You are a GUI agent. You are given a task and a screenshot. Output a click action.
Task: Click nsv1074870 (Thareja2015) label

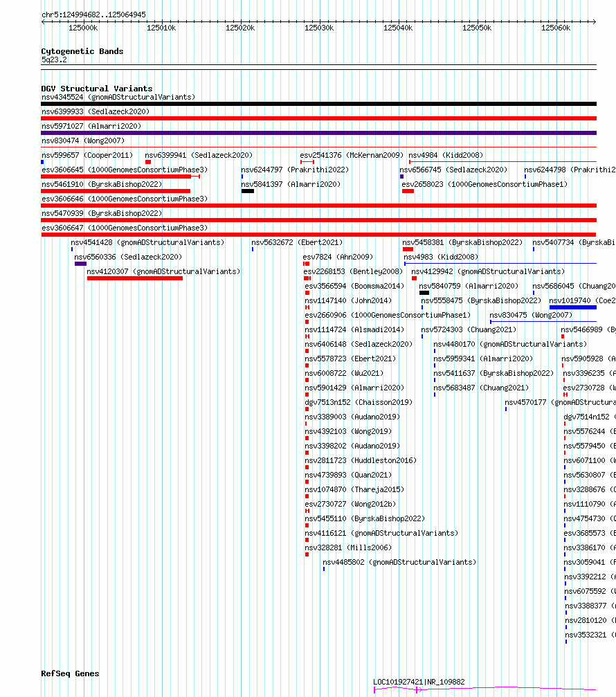(354, 490)
